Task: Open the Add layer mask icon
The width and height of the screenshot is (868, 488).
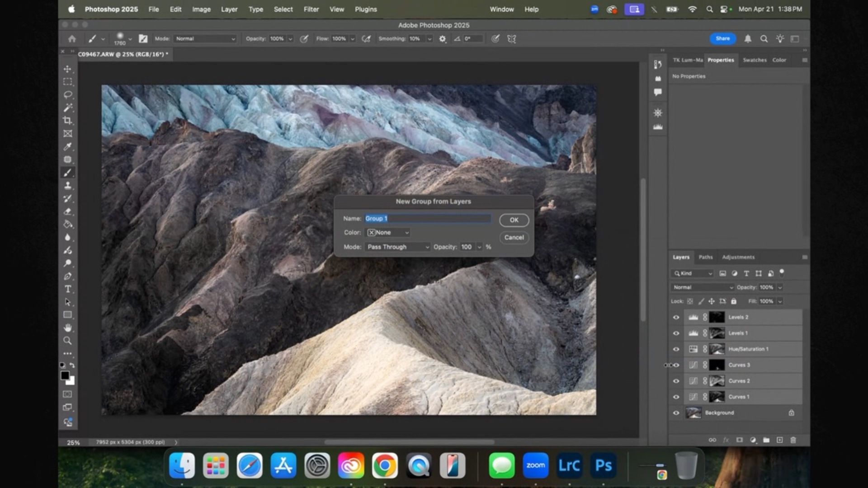Action: (739, 440)
